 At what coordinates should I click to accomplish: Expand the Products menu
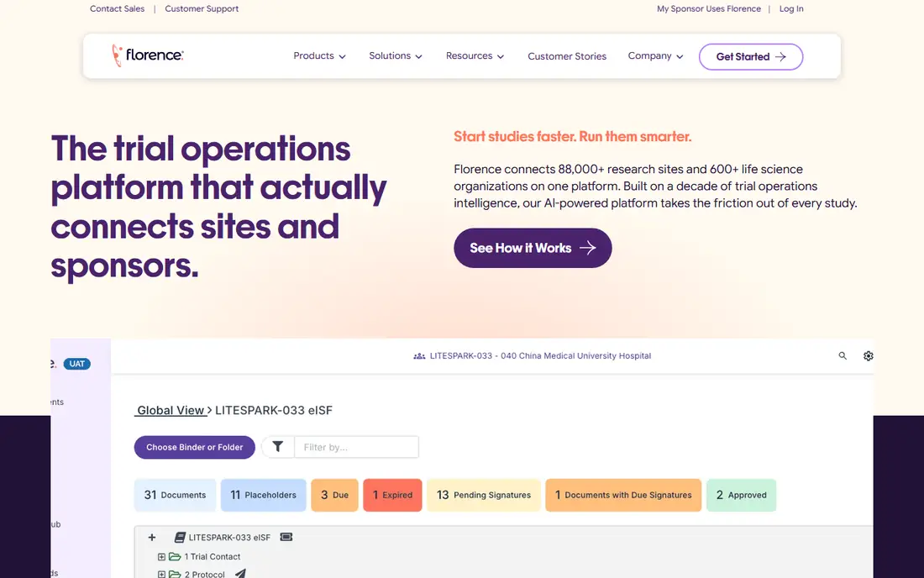[319, 56]
